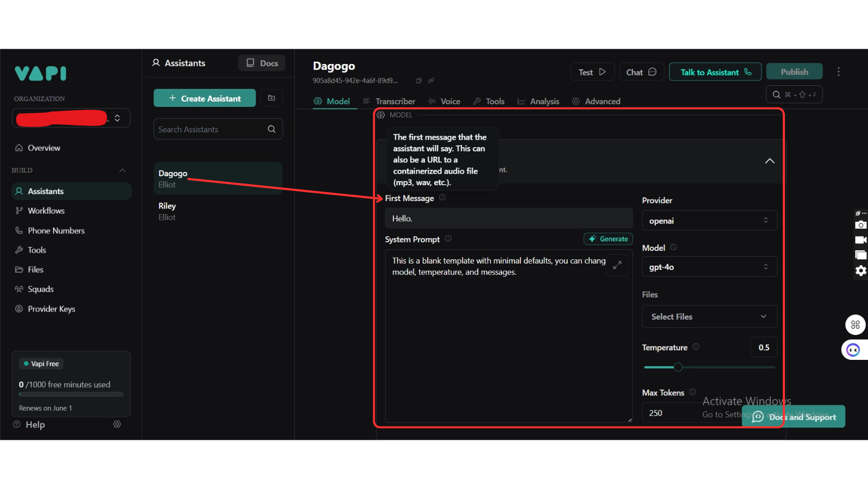Collapse the Model section chevron
Image resolution: width=868 pixels, height=489 pixels.
coord(770,161)
